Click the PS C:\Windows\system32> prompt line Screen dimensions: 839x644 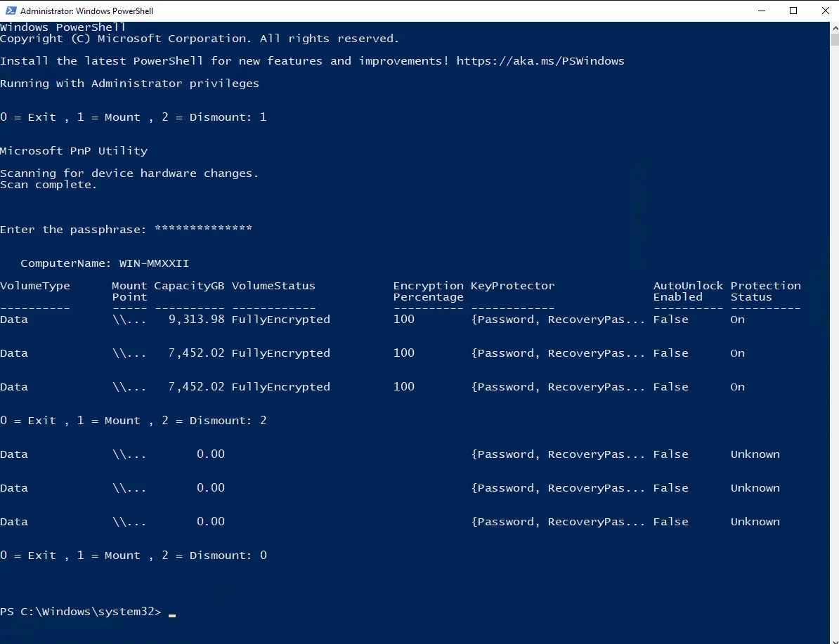80,612
